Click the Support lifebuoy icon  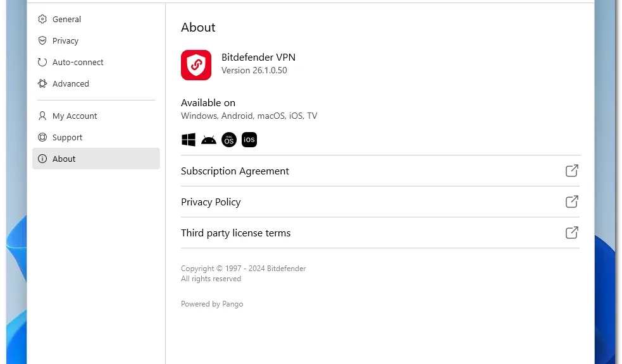point(42,137)
